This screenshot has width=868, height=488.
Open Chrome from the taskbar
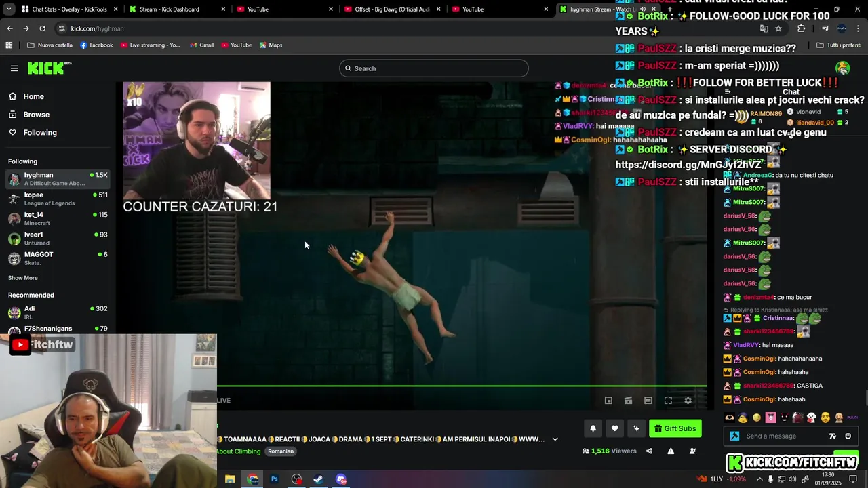click(x=253, y=479)
